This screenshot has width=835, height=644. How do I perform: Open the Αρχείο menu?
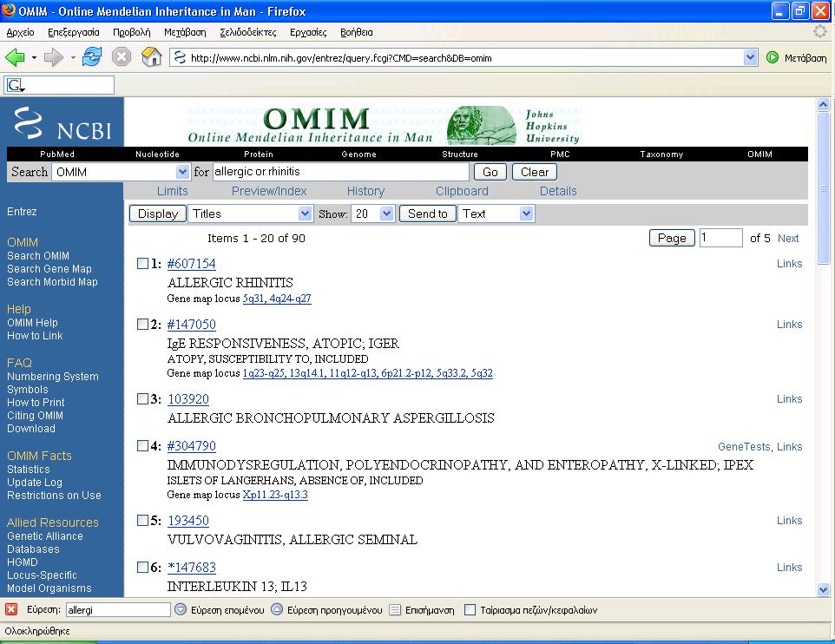20,32
